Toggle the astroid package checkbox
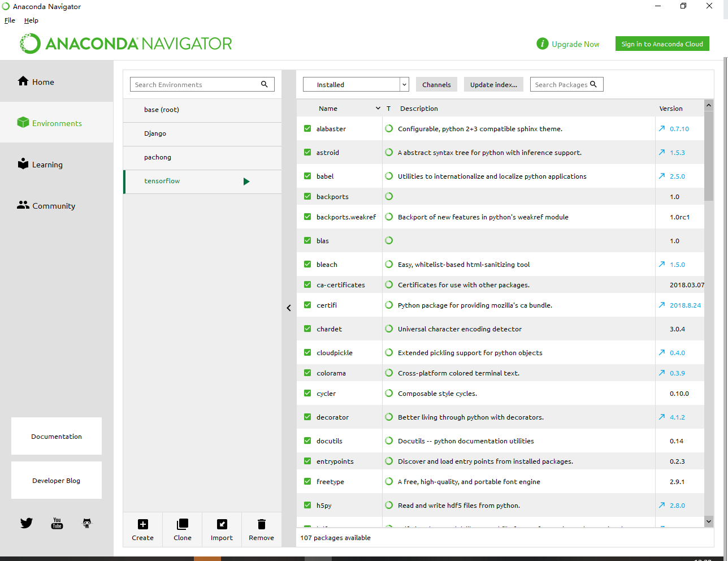The height and width of the screenshot is (561, 728). pos(307,152)
